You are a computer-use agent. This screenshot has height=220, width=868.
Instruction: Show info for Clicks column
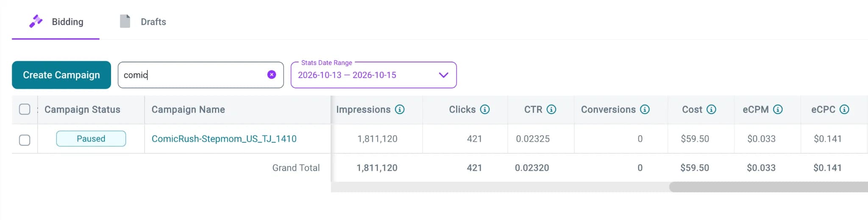[x=485, y=110]
